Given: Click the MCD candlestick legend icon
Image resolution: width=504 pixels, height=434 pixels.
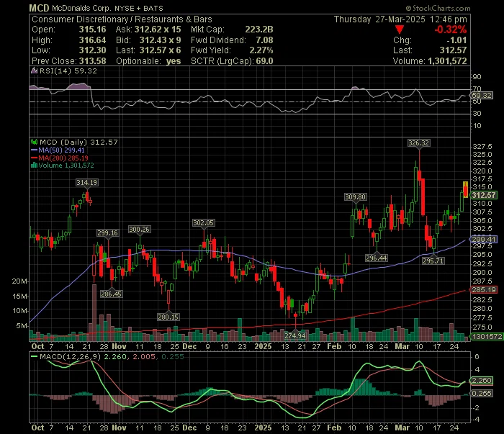Looking at the screenshot, I should click(34, 142).
